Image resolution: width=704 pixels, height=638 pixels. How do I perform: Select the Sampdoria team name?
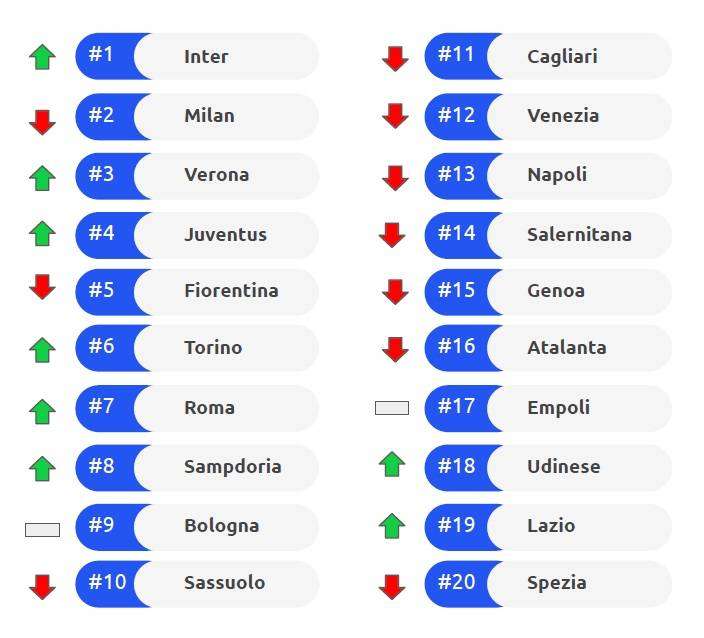[x=233, y=467]
